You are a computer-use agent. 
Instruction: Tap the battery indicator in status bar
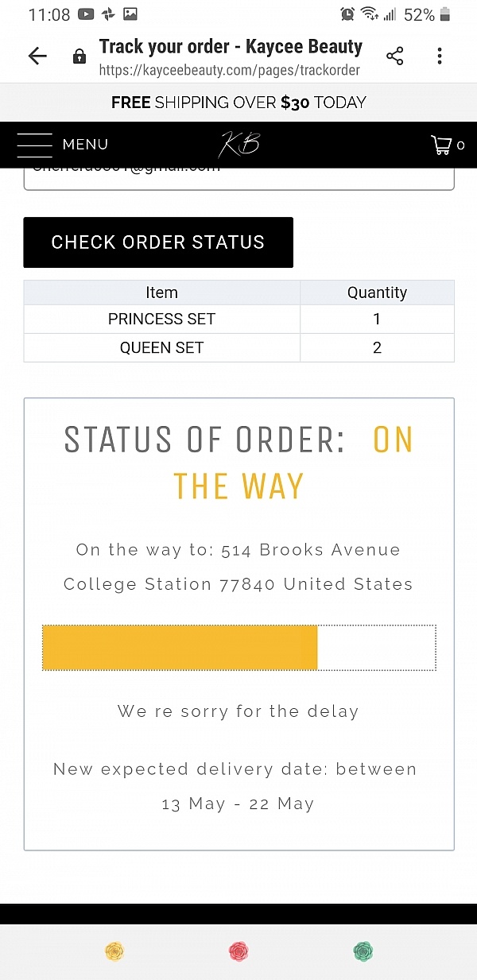click(445, 14)
